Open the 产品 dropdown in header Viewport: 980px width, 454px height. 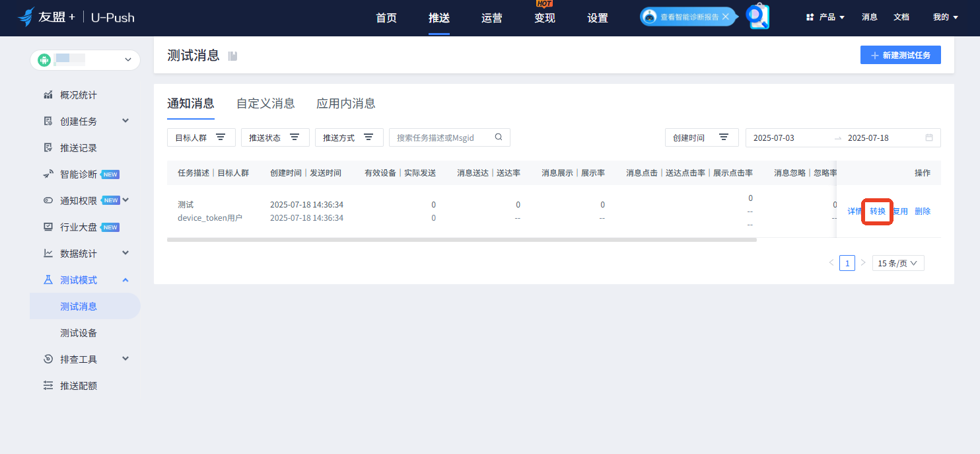(x=825, y=17)
